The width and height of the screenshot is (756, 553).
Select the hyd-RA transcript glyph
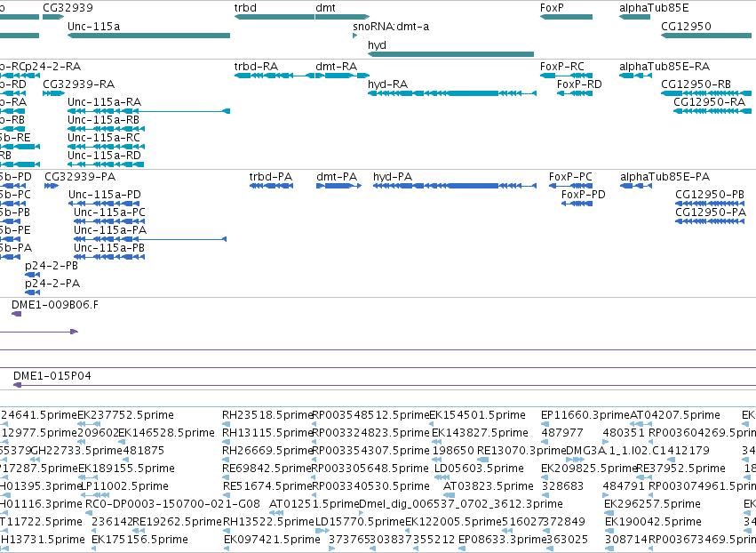tap(452, 93)
